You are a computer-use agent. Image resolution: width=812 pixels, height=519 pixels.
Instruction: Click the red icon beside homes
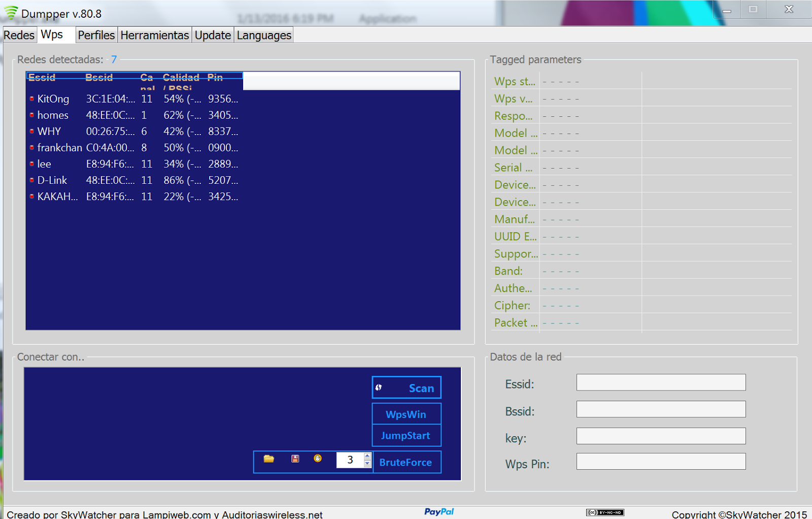[x=32, y=115]
